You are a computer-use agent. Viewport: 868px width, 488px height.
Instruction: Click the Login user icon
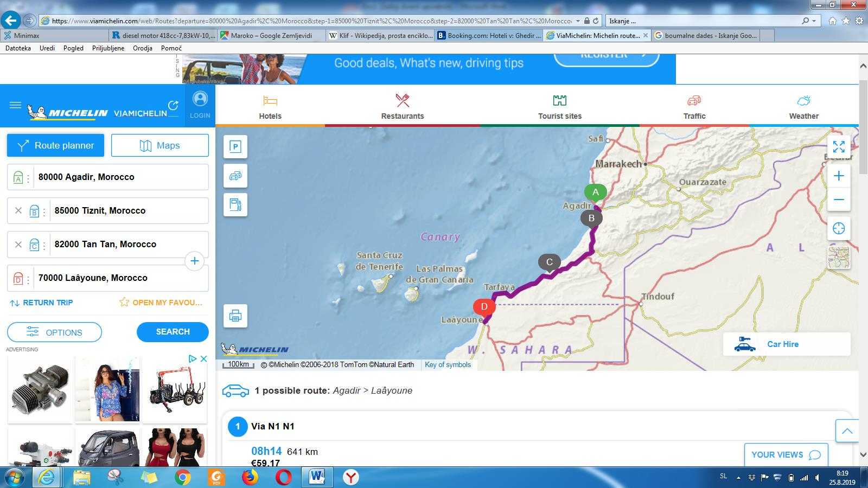200,99
